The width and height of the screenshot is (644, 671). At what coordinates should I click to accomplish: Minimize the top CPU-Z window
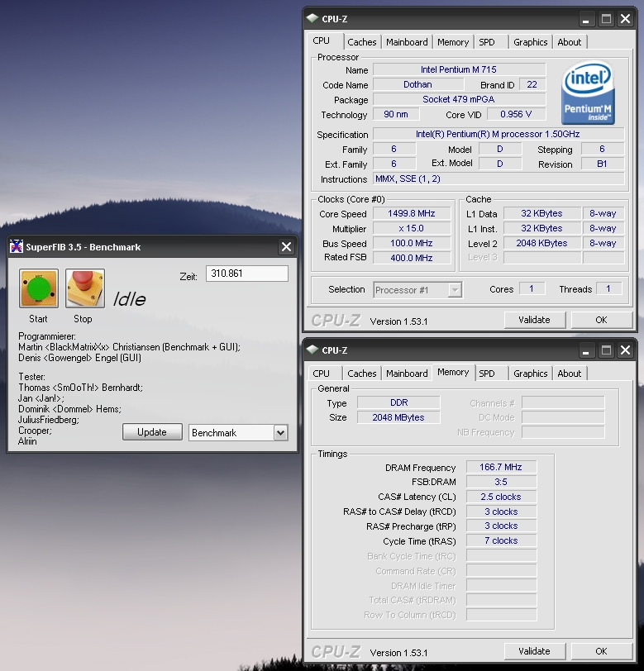point(586,19)
